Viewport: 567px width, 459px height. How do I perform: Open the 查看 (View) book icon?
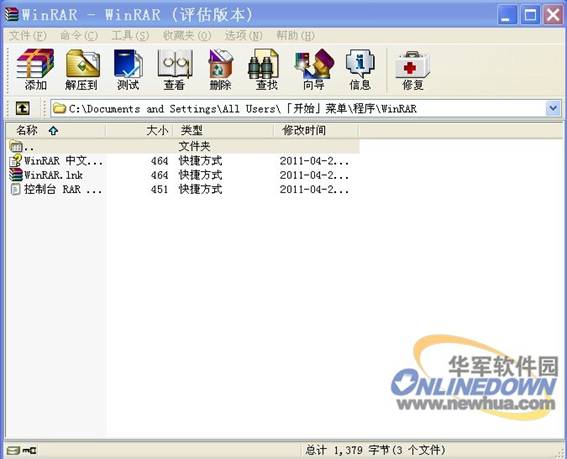click(175, 69)
